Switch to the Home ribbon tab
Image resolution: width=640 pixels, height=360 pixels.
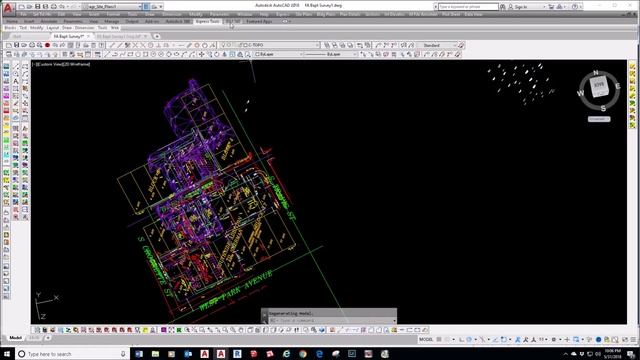(12, 21)
